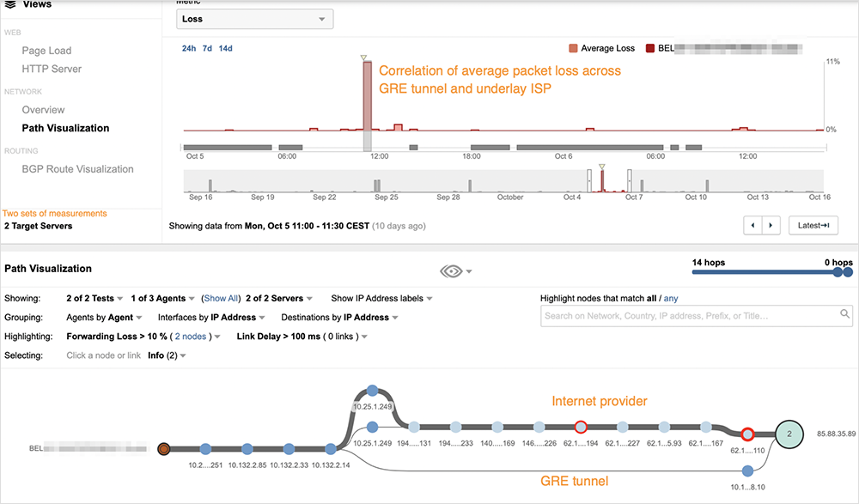This screenshot has height=504, width=859.
Task: Toggle the Average Loss legend swatch
Action: pyautogui.click(x=573, y=49)
